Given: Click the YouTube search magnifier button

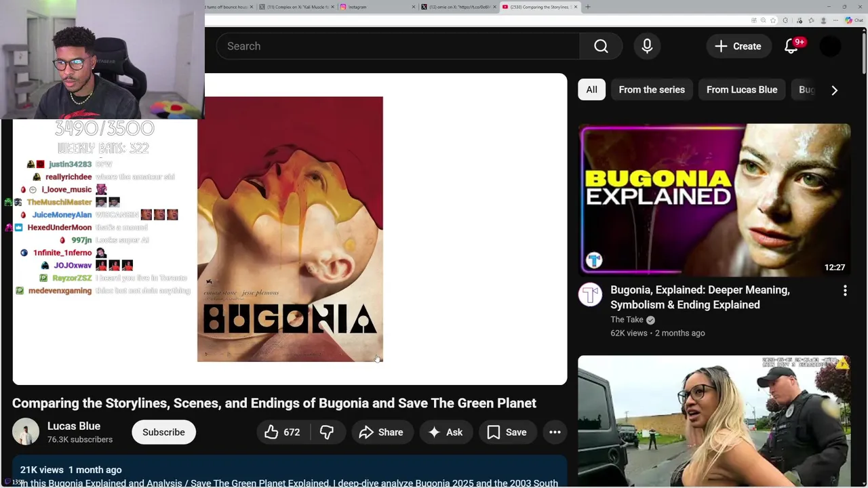Looking at the screenshot, I should [601, 46].
